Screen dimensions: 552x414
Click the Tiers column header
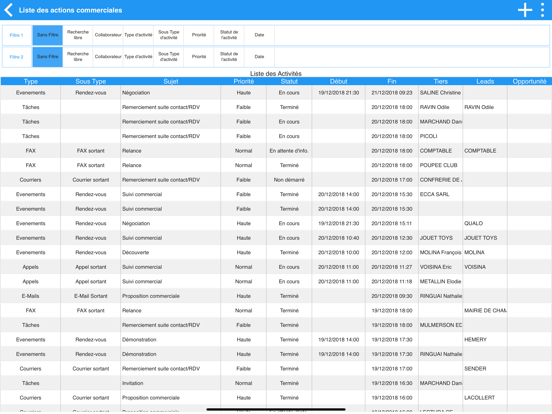click(x=440, y=81)
